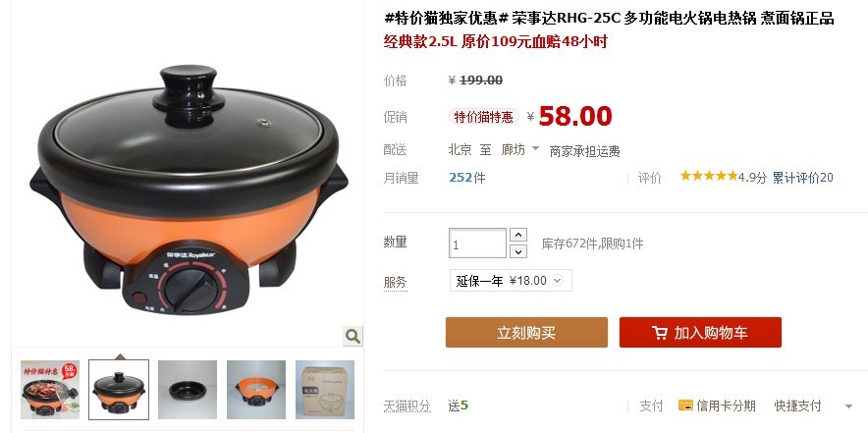Click the 特价猫特惠 promotion tag

[x=483, y=117]
